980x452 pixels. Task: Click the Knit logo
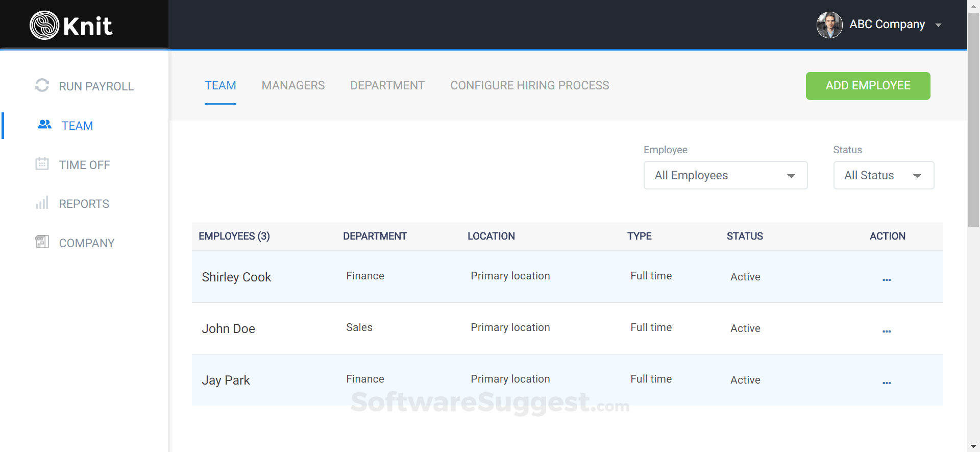coord(71,25)
